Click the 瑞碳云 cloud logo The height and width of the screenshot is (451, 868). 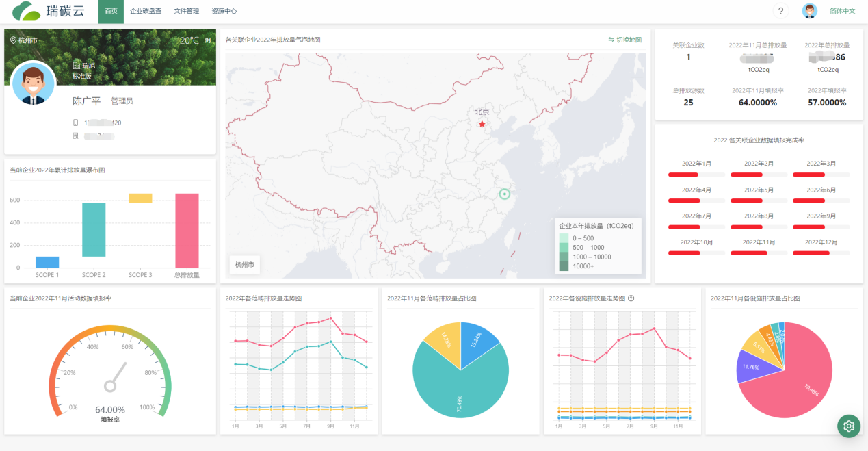pyautogui.click(x=27, y=11)
